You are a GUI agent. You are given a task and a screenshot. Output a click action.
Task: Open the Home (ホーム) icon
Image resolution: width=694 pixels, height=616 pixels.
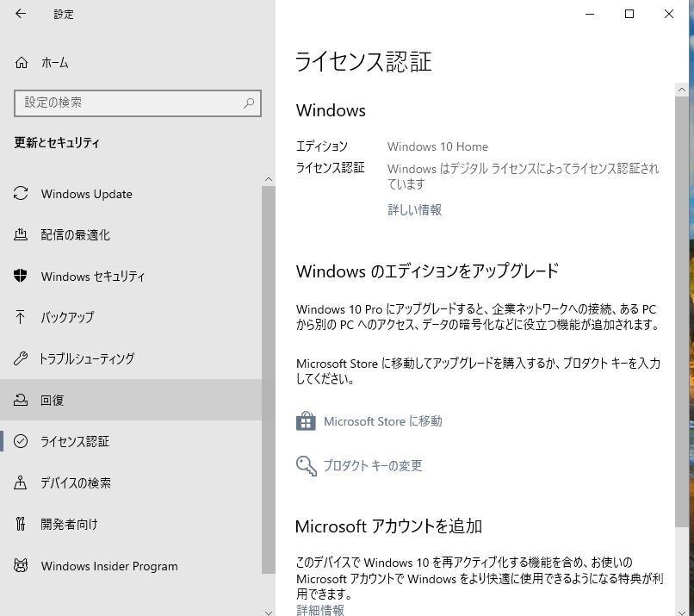pyautogui.click(x=21, y=63)
